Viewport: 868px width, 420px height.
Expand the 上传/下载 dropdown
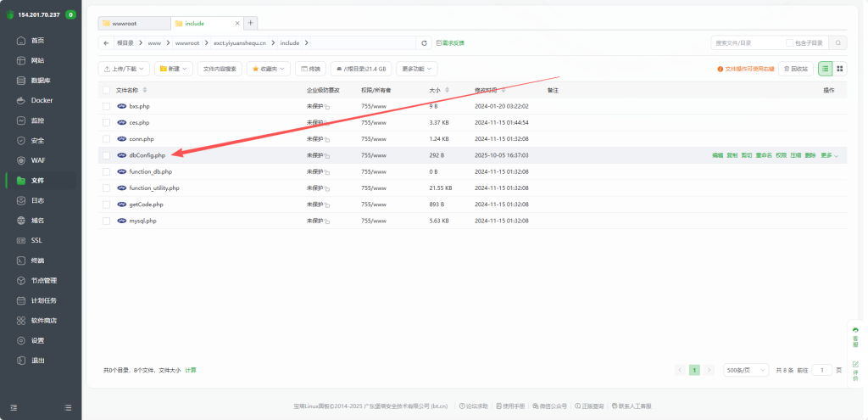pos(125,69)
